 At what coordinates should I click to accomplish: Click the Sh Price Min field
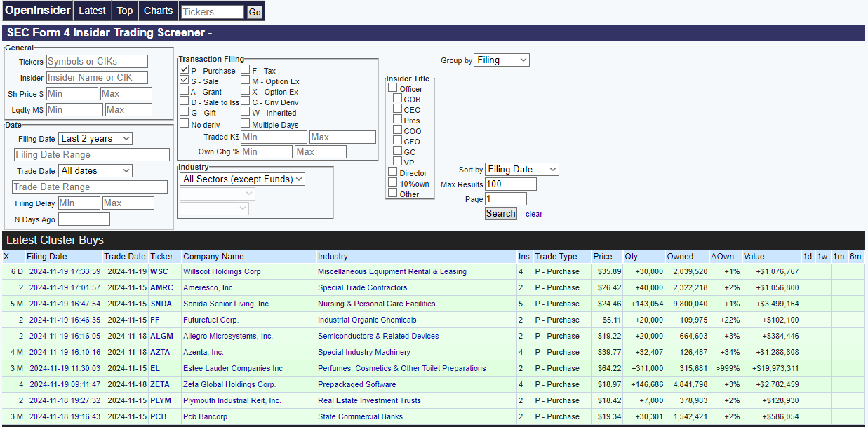point(72,93)
